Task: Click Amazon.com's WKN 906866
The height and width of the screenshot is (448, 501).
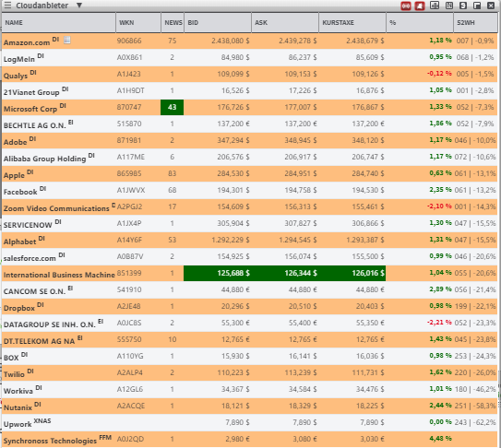Action: tap(129, 41)
